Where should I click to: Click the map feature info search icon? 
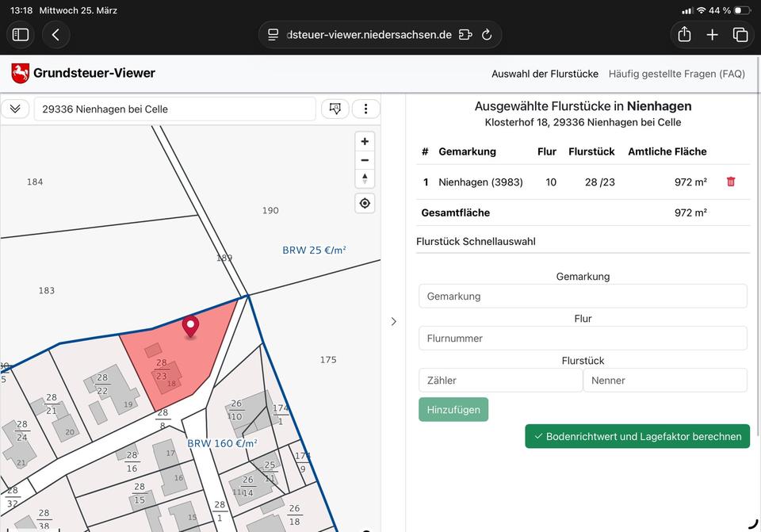(335, 109)
